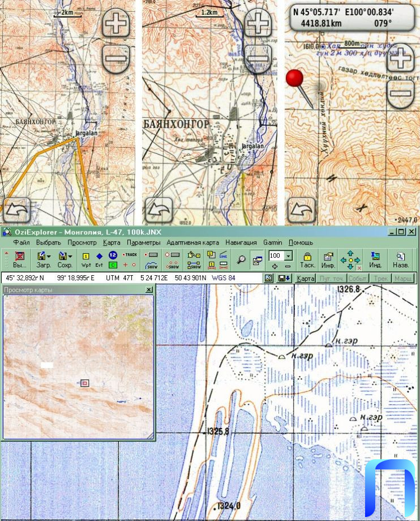Image resolution: width=420 pixels, height=521 pixels.
Task: Go back from the 800m-scale Garmin map
Action: coord(301,210)
